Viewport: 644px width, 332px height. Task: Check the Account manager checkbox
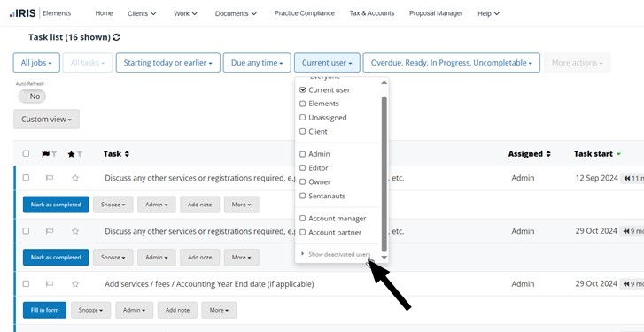point(303,219)
